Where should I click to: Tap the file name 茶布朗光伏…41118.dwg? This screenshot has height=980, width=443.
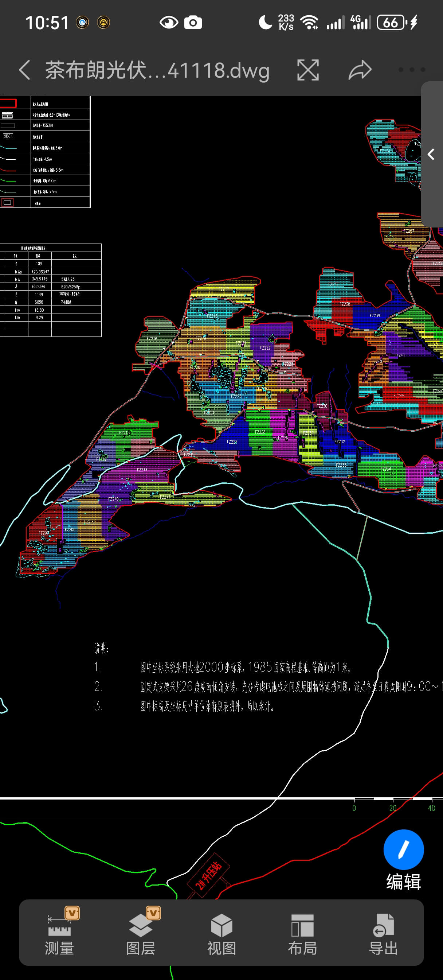point(157,70)
